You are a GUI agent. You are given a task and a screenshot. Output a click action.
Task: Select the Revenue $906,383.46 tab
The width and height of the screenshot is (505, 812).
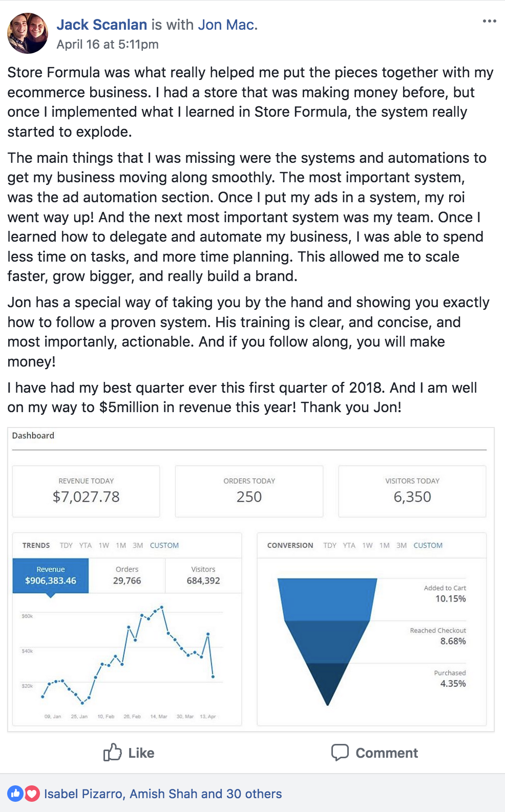point(51,575)
